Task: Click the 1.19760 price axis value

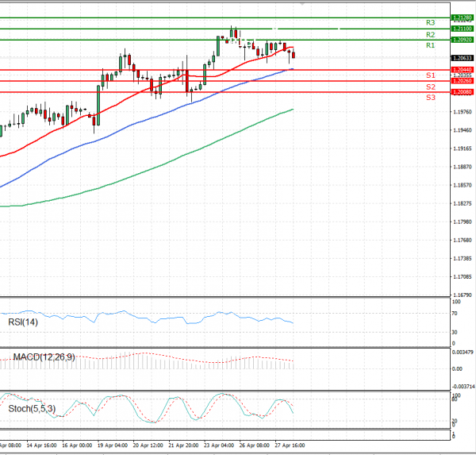Action: (x=463, y=112)
